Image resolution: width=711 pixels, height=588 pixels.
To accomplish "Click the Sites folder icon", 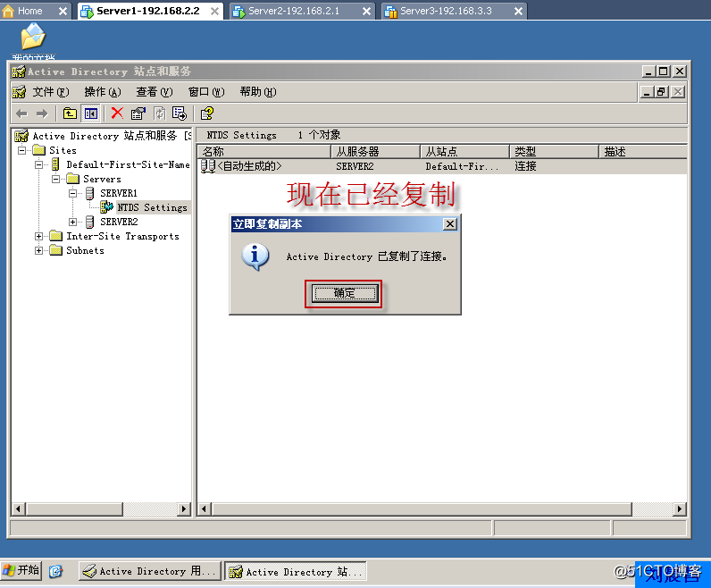I will pyautogui.click(x=39, y=150).
